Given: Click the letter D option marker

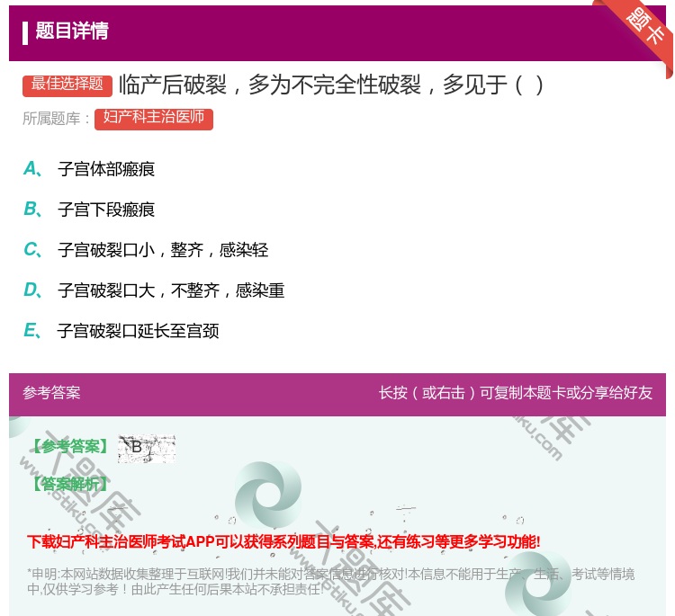Looking at the screenshot, I should tap(32, 290).
